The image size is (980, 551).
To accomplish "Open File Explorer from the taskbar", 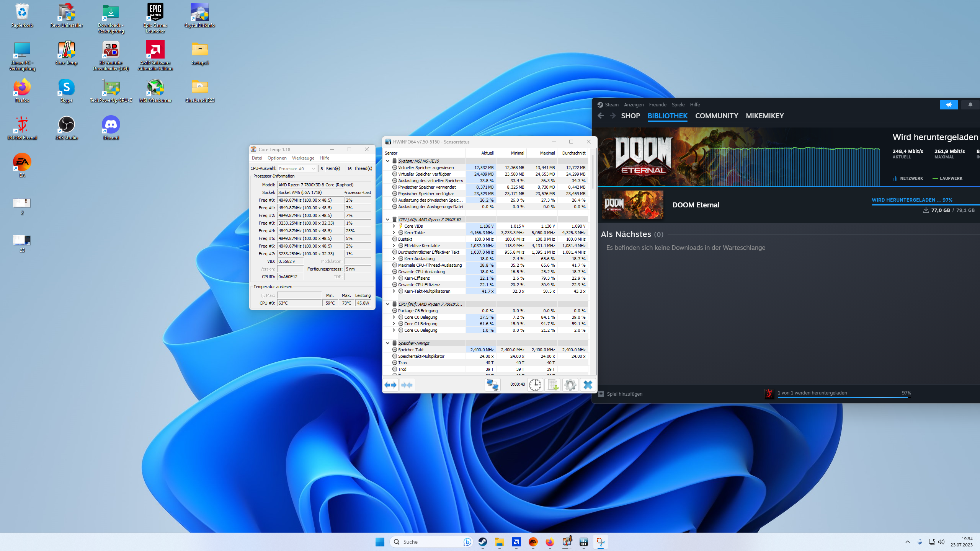I will pos(499,542).
